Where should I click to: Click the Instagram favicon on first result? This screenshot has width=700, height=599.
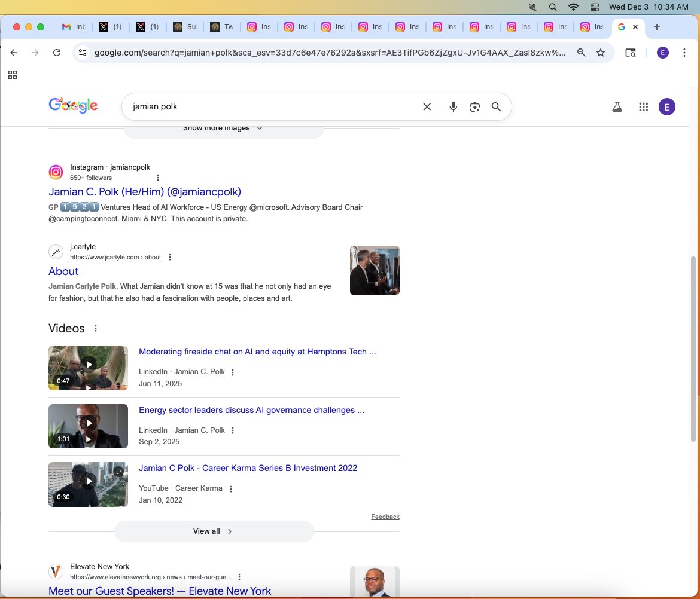point(56,172)
